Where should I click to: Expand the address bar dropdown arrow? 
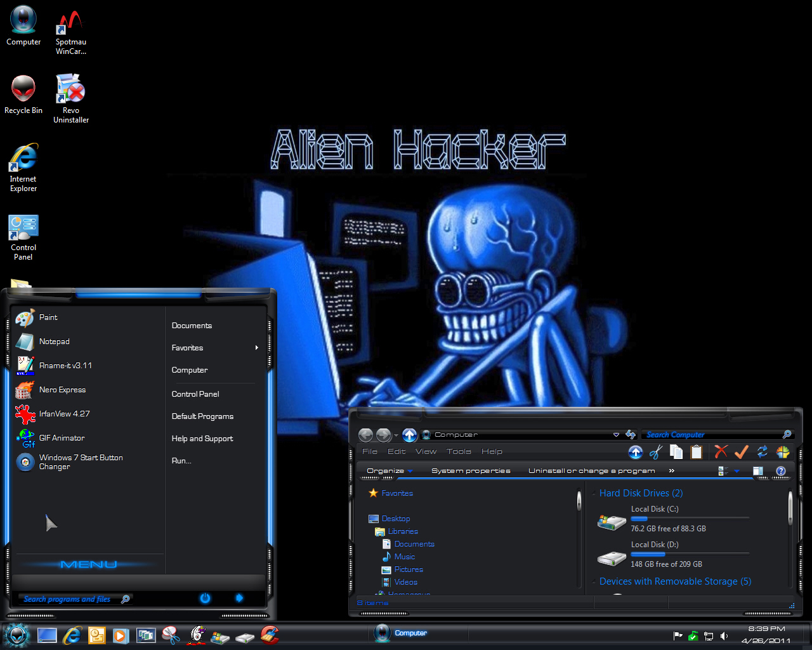616,435
